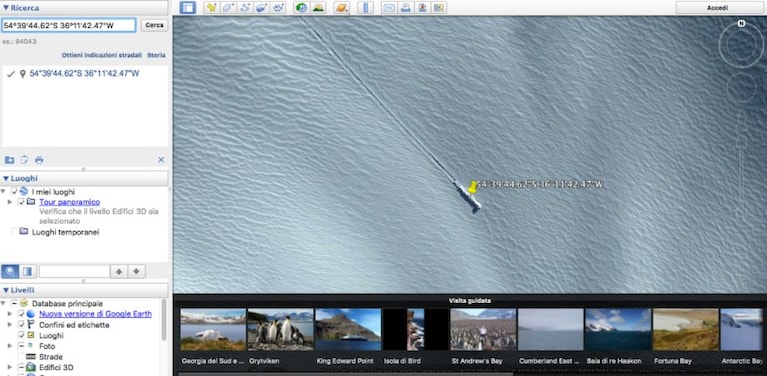
Task: Click the save image icon
Action: 422,7
